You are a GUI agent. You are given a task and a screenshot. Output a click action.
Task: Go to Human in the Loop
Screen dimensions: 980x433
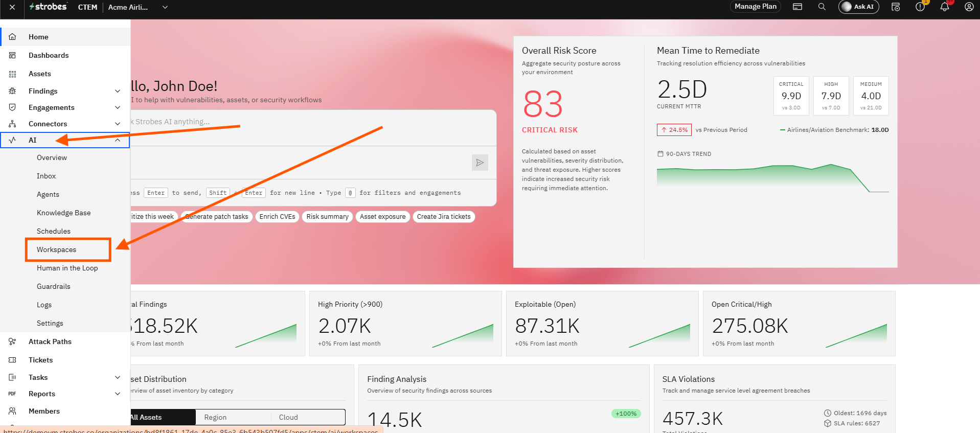point(67,268)
